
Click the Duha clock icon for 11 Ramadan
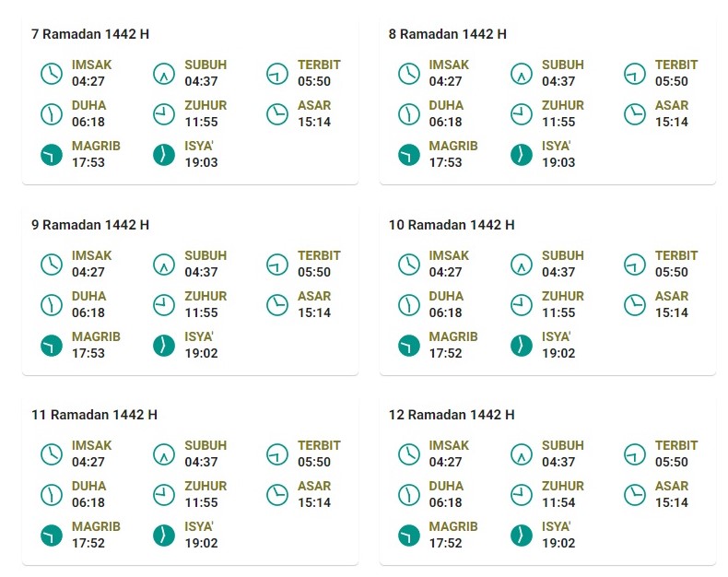(52, 495)
